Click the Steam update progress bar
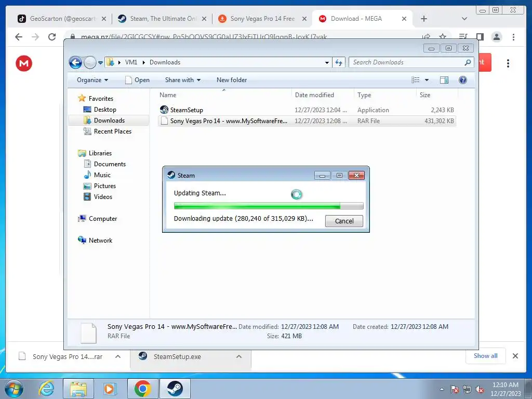Image resolution: width=532 pixels, height=399 pixels. 269,206
